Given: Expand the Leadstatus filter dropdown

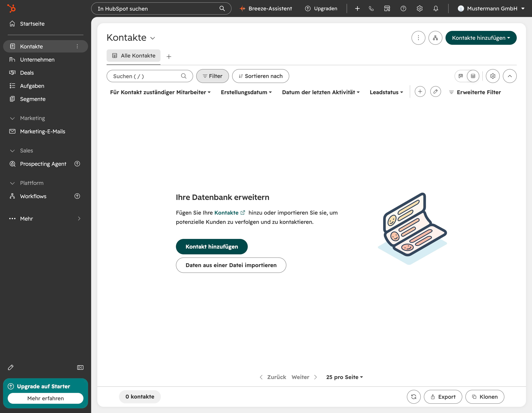Looking at the screenshot, I should tap(386, 92).
